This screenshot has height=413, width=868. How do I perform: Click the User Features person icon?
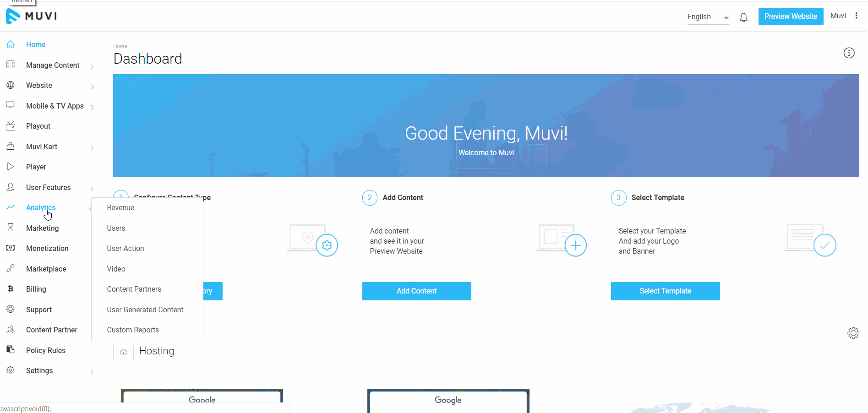tap(11, 187)
